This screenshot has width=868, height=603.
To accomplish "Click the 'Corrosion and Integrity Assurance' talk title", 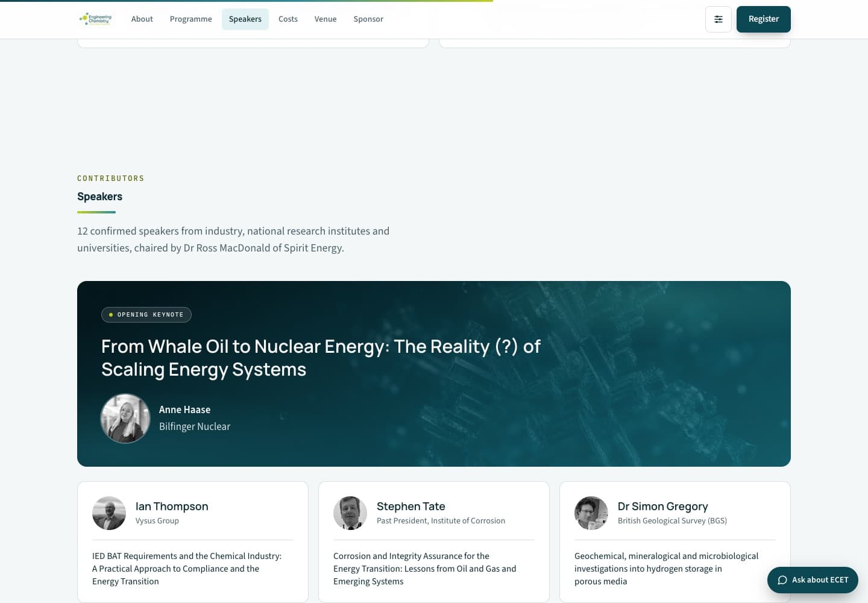I will [425, 569].
